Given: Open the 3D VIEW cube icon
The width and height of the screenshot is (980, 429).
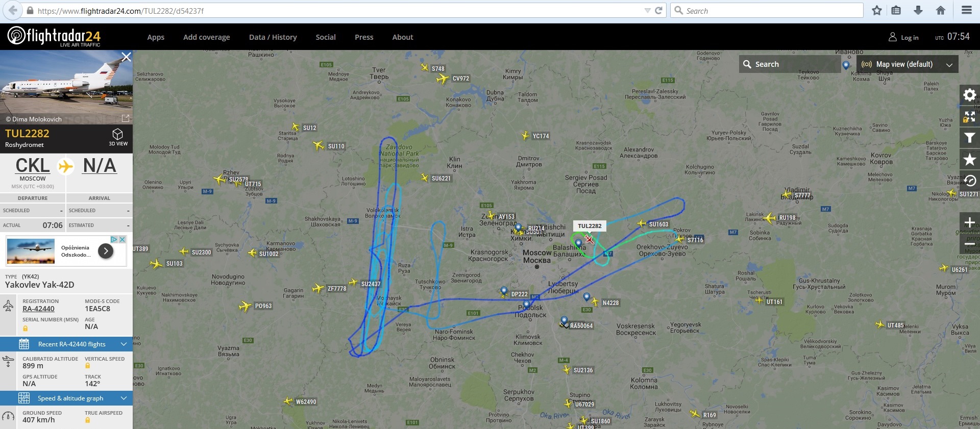Looking at the screenshot, I should click(118, 136).
